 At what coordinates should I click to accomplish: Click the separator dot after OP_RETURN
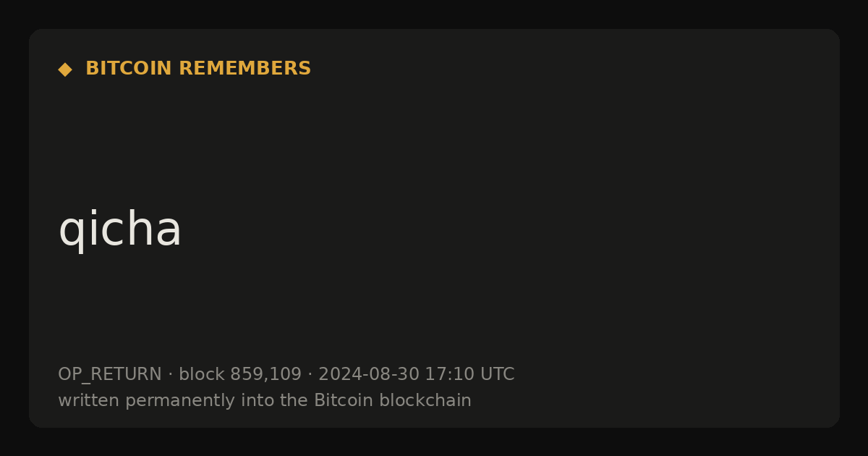tap(171, 375)
